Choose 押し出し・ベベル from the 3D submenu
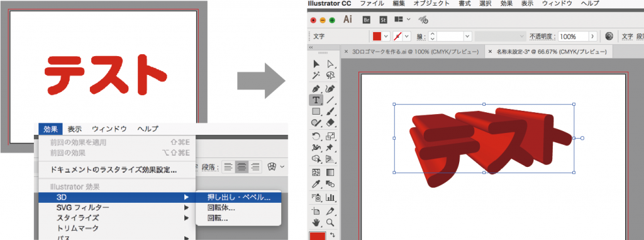Screen dimensions: 644x240 (x=238, y=197)
